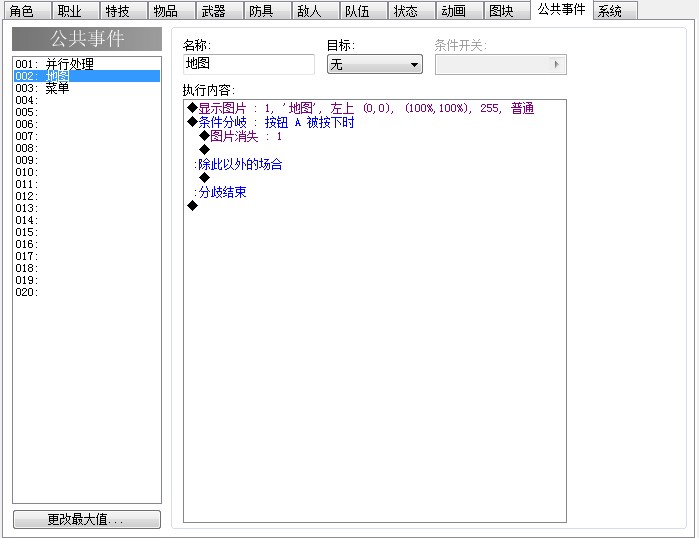The width and height of the screenshot is (699, 538).
Task: Open the 职业 tab
Action: click(75, 11)
